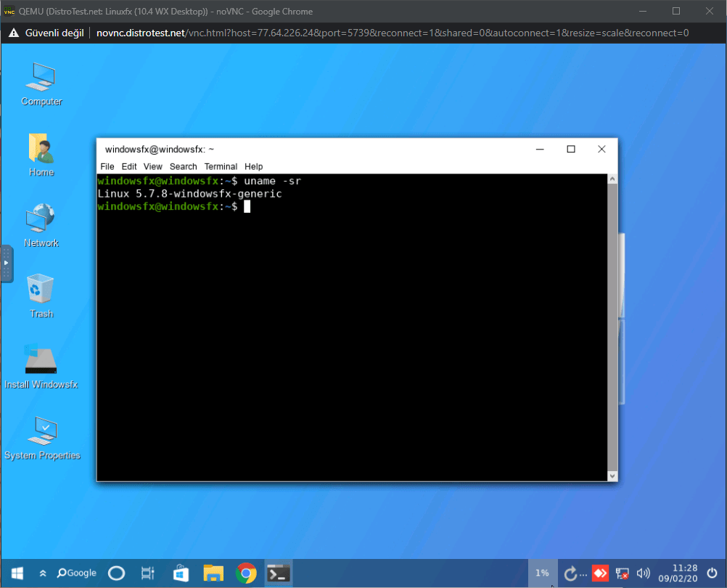Open the Trash desktop icon
Screen dimensions: 727x588
(41, 296)
